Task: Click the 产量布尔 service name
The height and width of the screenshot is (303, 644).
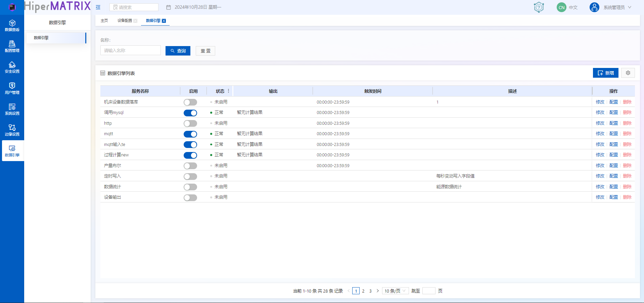Action: (112, 165)
